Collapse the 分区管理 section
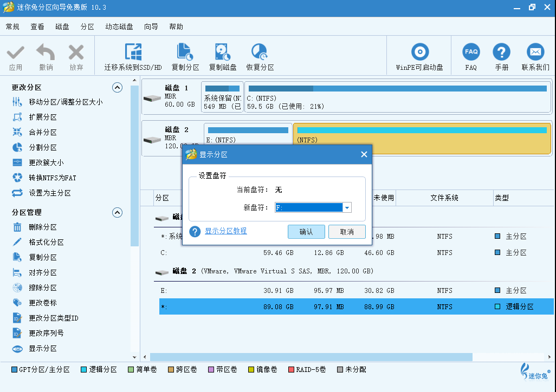Image resolution: width=556 pixels, height=392 pixels. point(117,212)
